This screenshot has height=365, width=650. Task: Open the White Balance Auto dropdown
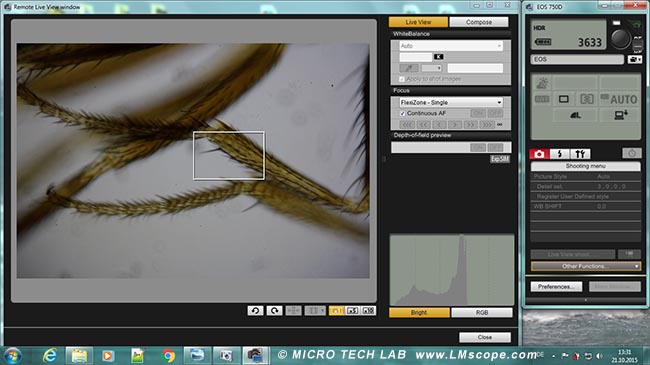coord(451,46)
